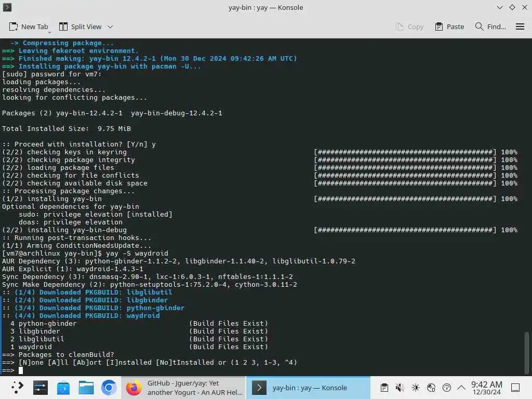
Task: Click the text 'yay -S waydroid' command
Action: tap(137, 253)
